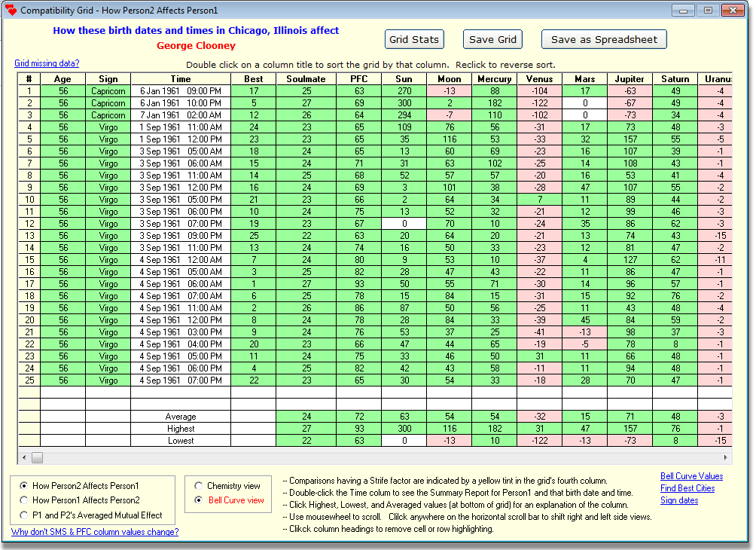
Task: Click the Highest value in the PFC column
Action: pos(359,429)
